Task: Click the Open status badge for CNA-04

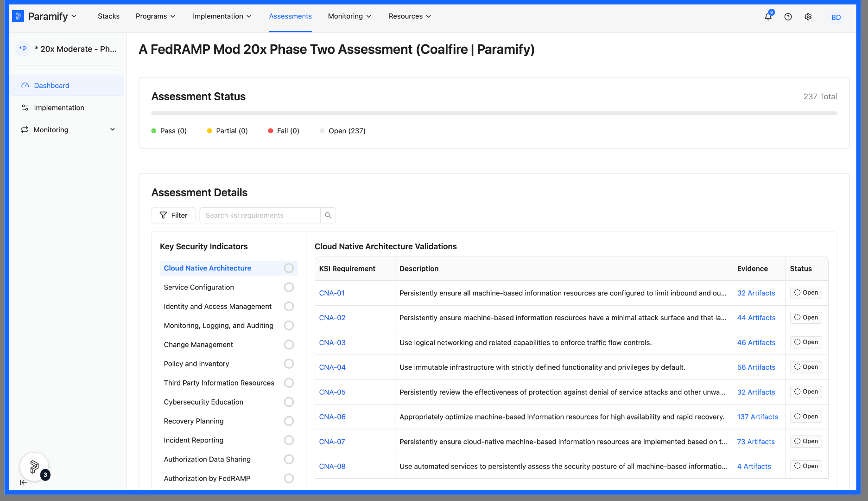Action: (x=806, y=367)
